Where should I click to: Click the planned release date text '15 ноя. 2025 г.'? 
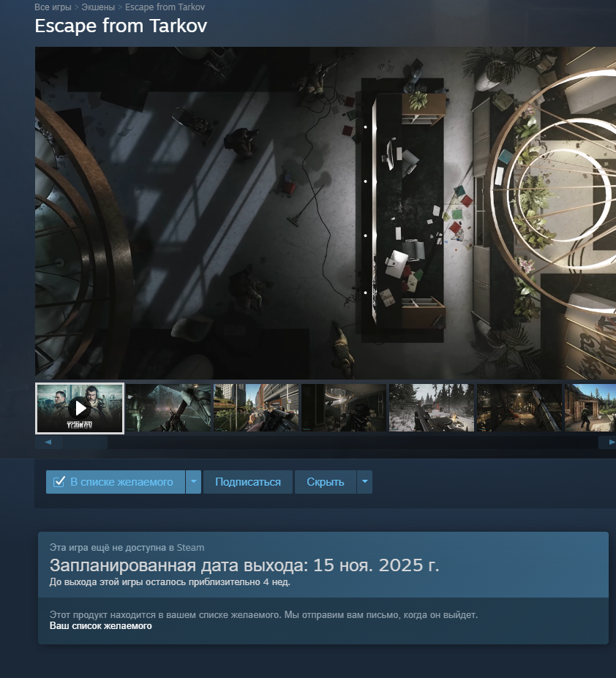point(376,565)
